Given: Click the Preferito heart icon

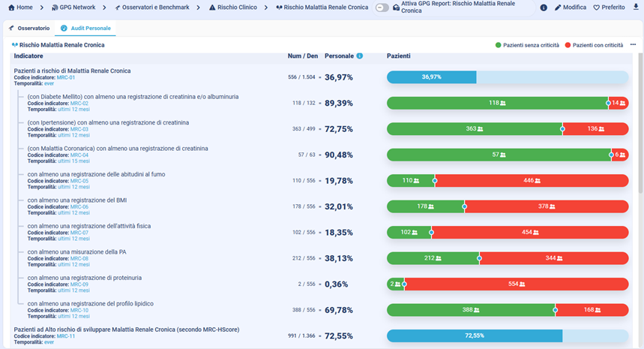Looking at the screenshot, I should (597, 8).
